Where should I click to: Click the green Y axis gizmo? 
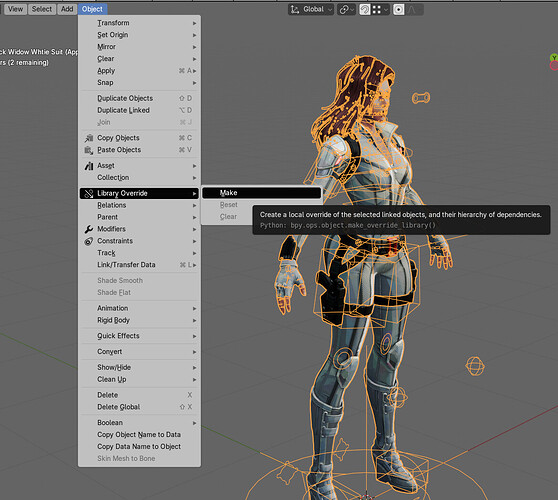[x=554, y=58]
